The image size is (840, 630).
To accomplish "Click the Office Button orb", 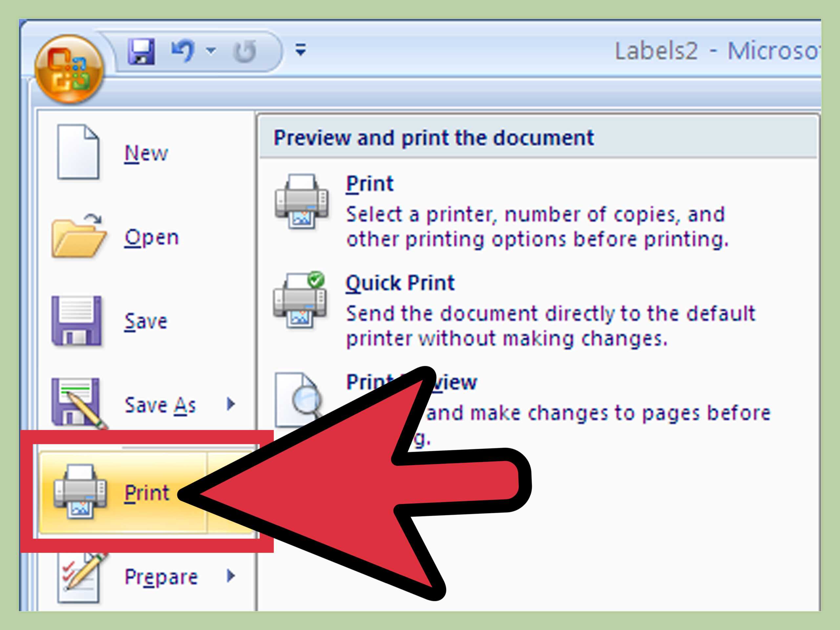I will coord(69,69).
